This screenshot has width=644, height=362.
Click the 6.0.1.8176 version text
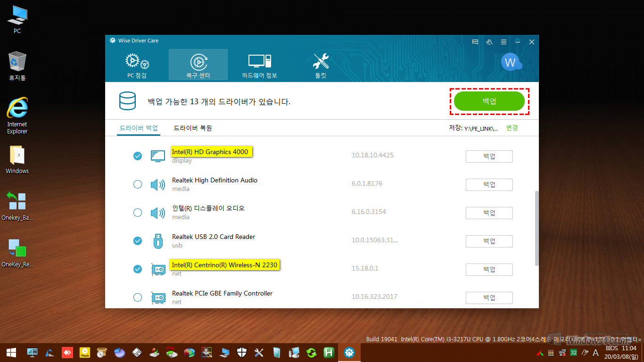pyautogui.click(x=367, y=183)
